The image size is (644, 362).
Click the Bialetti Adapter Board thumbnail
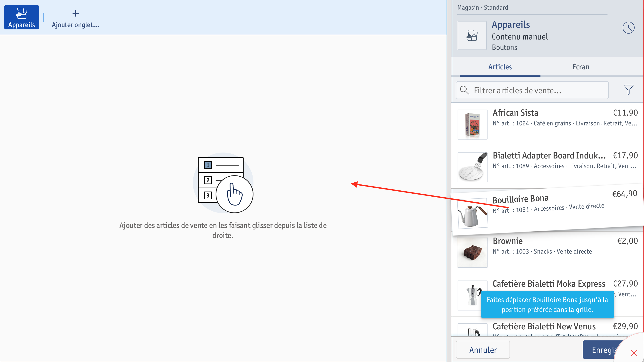point(472,167)
